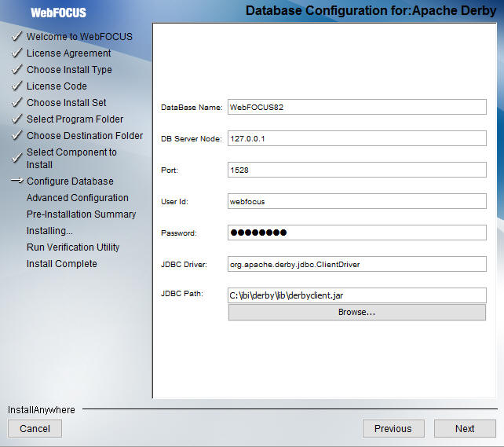Click the Next button
504x447 pixels.
click(465, 428)
